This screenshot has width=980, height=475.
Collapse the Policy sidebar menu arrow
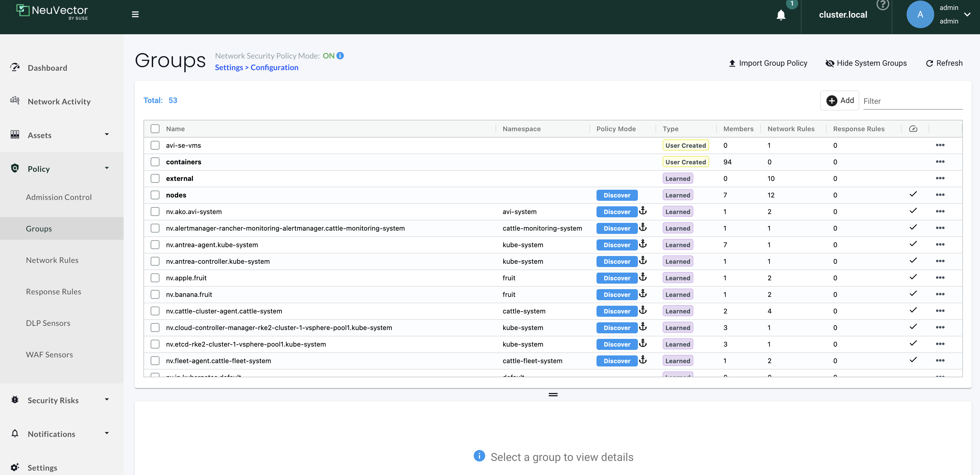coord(107,168)
